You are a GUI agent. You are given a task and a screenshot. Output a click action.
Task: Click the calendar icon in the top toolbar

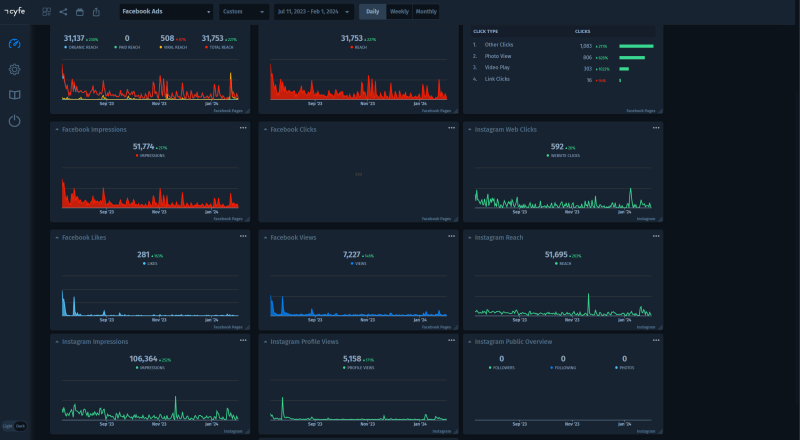pyautogui.click(x=80, y=12)
